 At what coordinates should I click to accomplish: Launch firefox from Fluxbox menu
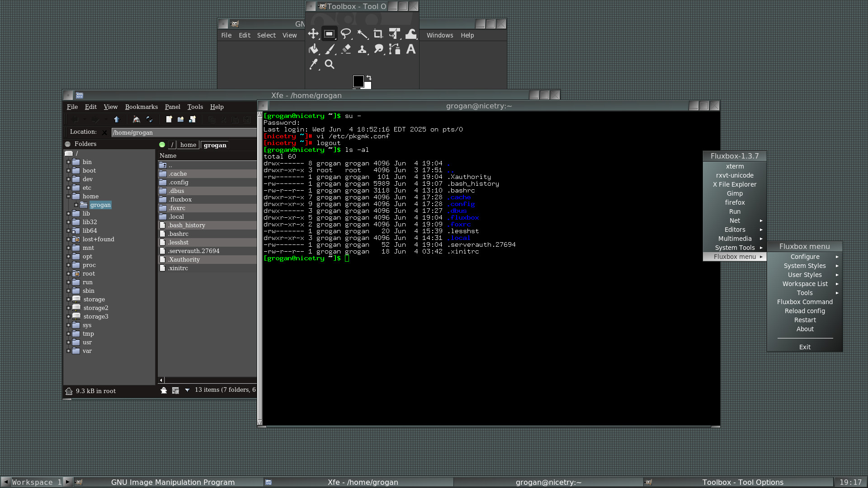click(x=735, y=202)
